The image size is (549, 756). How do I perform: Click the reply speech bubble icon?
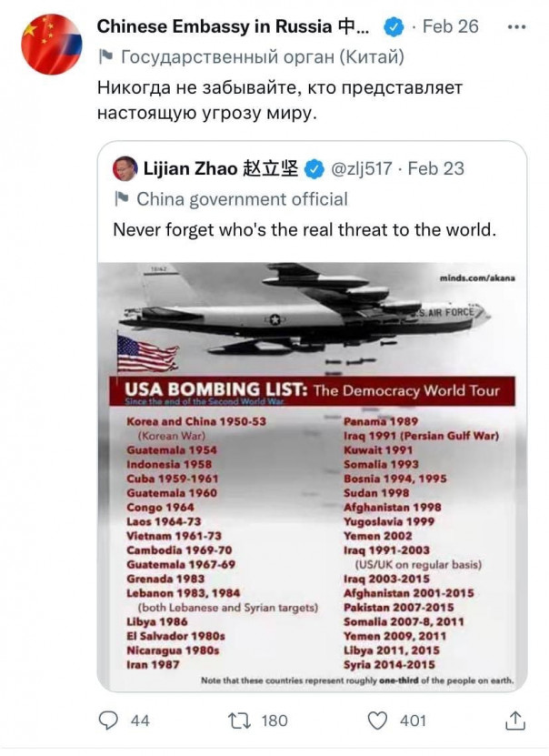[x=109, y=721]
